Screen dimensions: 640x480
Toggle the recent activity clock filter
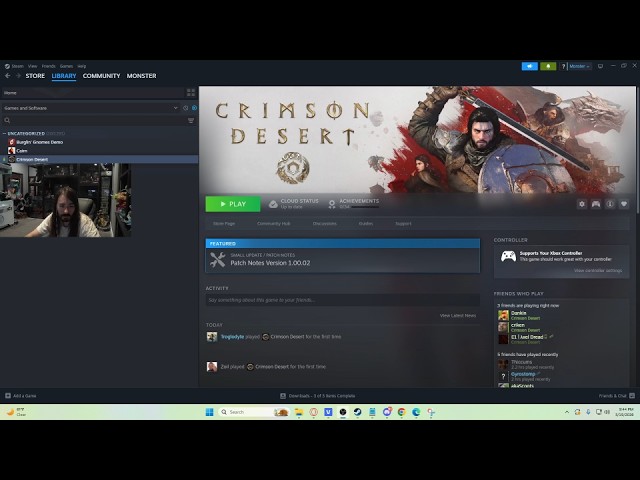pos(185,108)
